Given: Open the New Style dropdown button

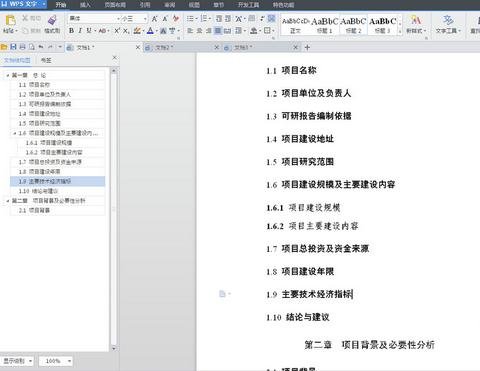Looking at the screenshot, I should pyautogui.click(x=416, y=24).
